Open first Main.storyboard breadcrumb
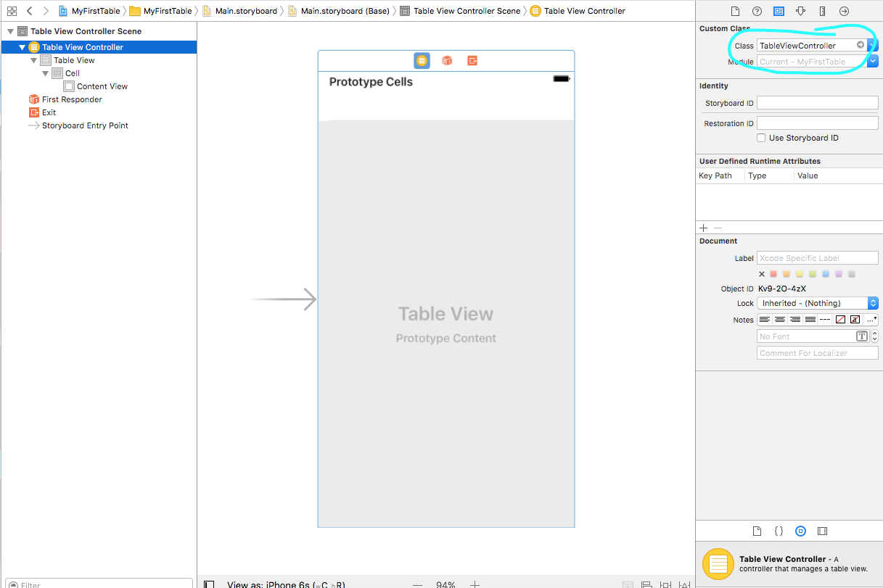Screen dimensions: 883x588 click(x=240, y=11)
